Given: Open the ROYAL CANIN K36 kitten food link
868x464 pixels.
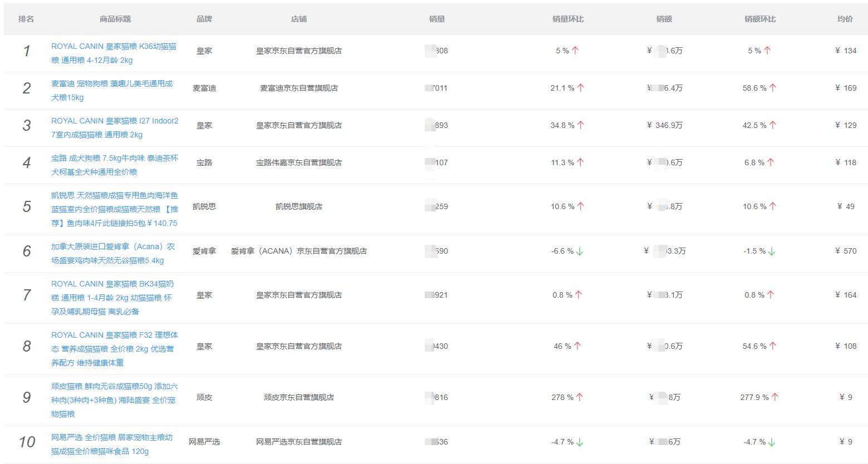Looking at the screenshot, I should coord(114,53).
